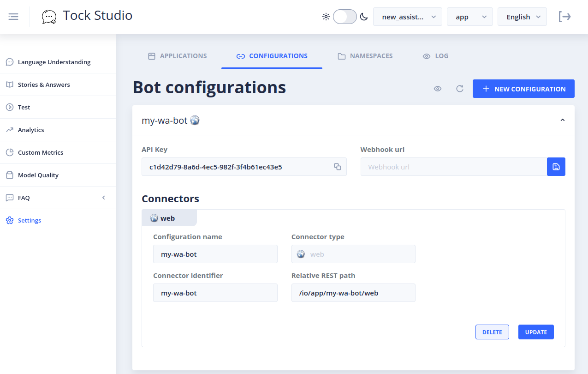Image resolution: width=588 pixels, height=374 pixels.
Task: Switch to the Namespaces tab
Action: pos(365,56)
